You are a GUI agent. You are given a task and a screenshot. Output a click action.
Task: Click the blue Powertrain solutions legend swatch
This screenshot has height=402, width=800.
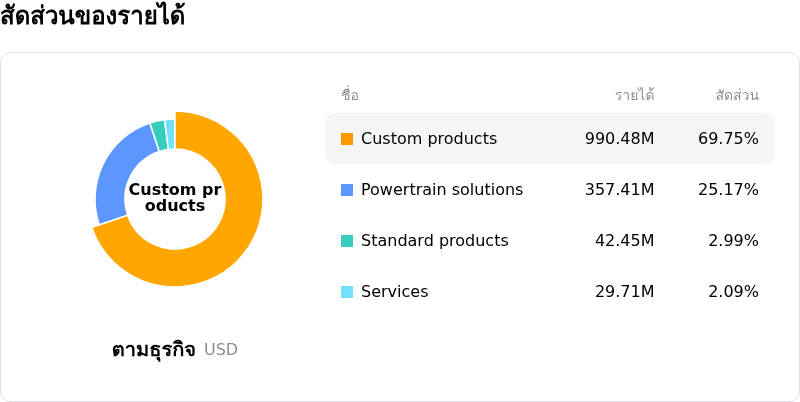tap(347, 190)
